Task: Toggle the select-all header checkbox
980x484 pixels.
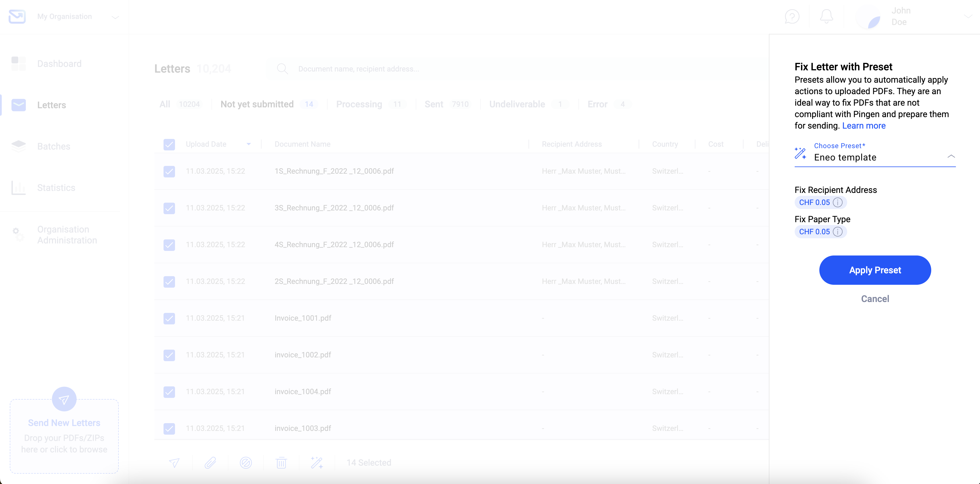Action: click(x=169, y=144)
